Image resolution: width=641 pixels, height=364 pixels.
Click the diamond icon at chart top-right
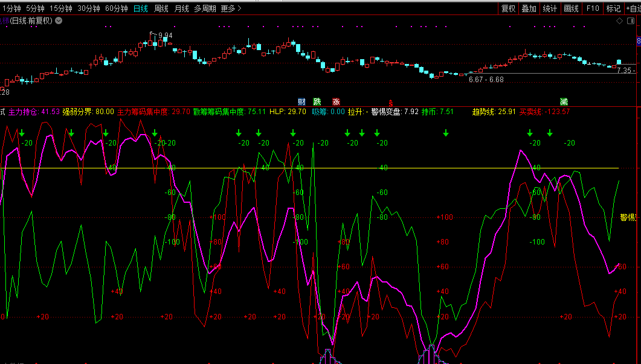(619, 21)
